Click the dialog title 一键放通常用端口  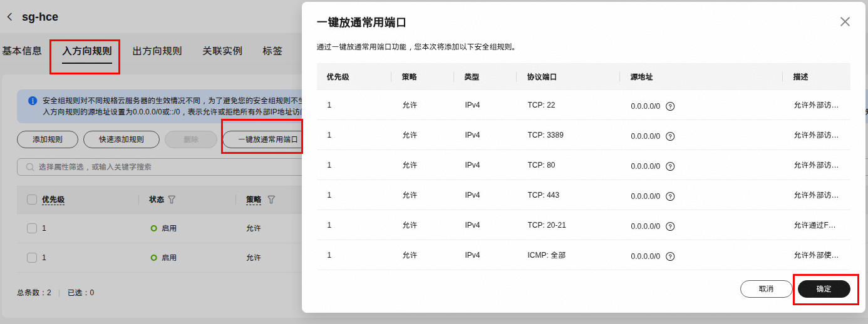(361, 23)
